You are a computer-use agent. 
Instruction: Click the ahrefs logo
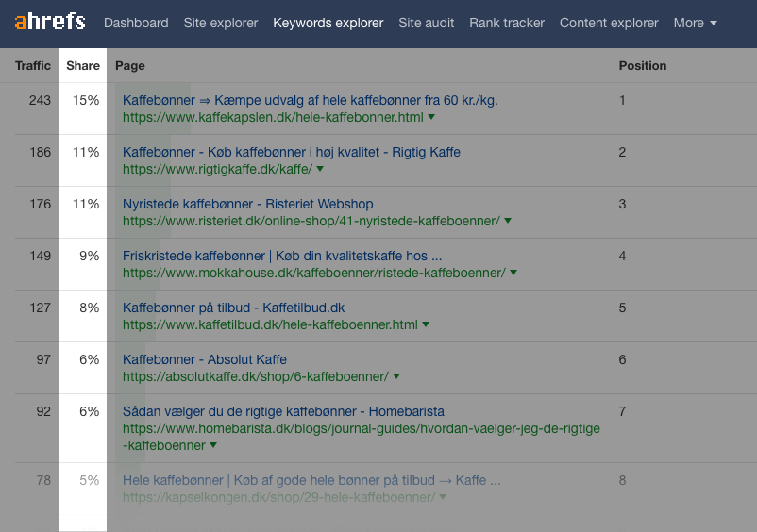[x=50, y=22]
